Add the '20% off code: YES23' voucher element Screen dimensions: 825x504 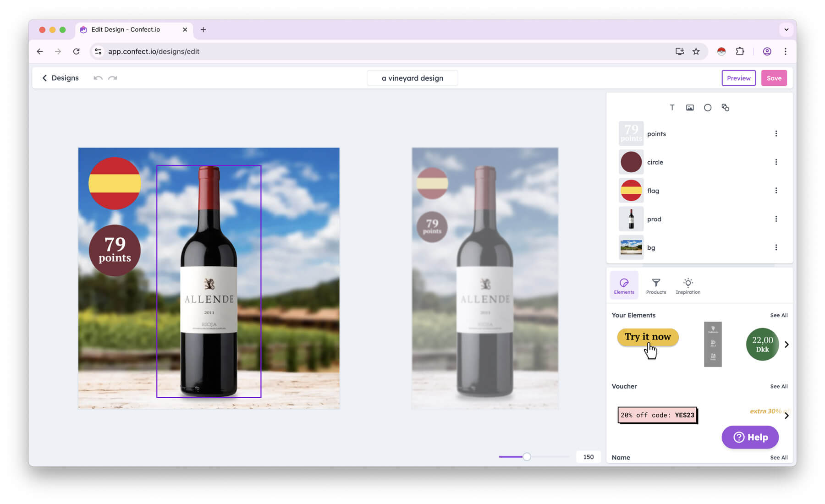657,415
